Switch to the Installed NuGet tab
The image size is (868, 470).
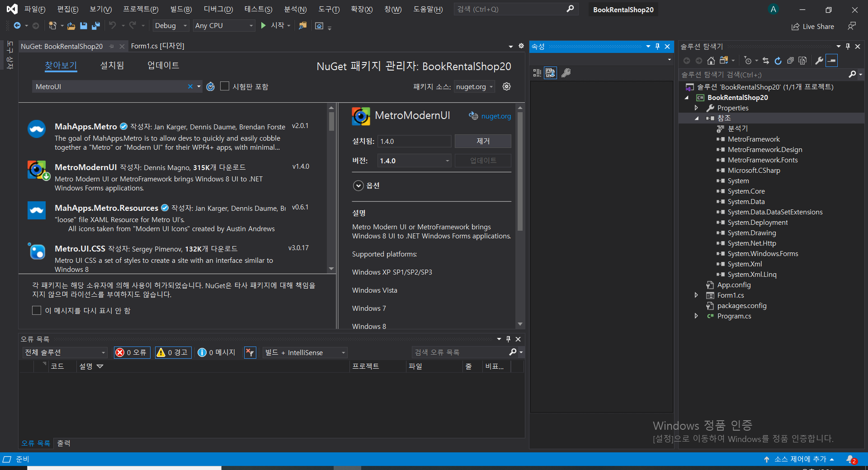click(112, 65)
